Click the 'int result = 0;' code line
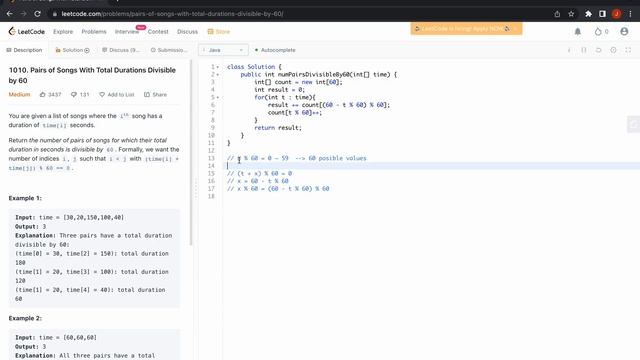This screenshot has width=640, height=360. 279,90
